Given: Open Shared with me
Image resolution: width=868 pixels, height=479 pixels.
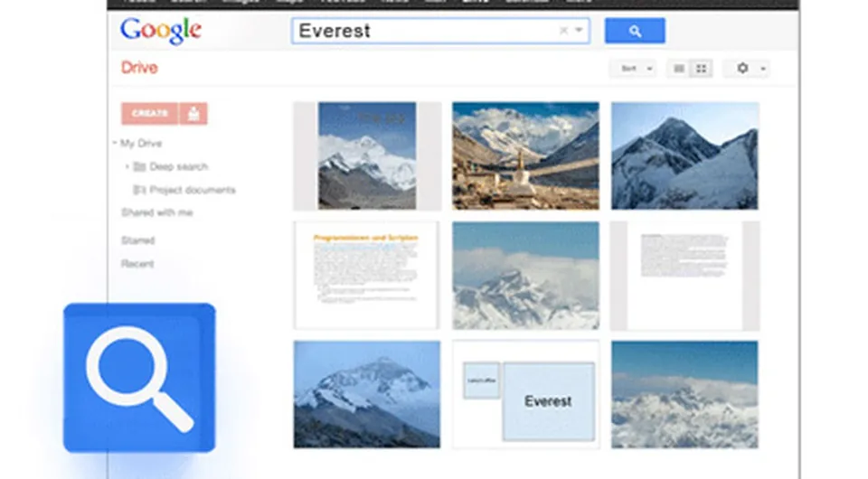Looking at the screenshot, I should tap(157, 212).
